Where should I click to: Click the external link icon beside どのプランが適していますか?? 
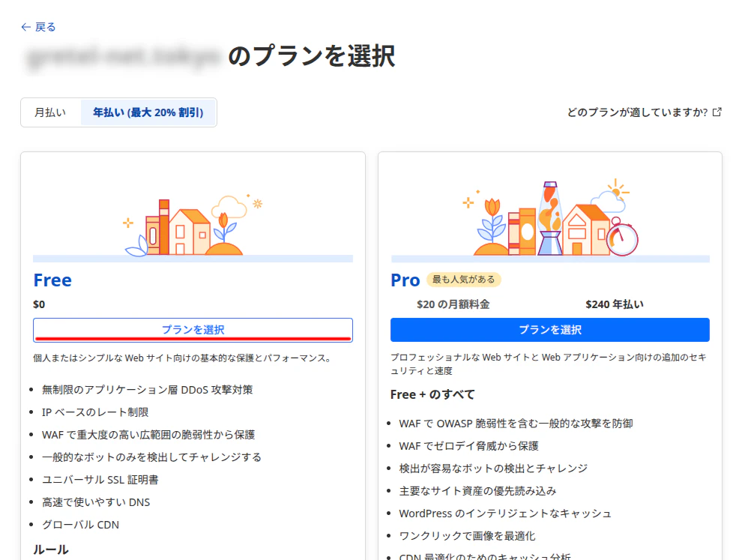(717, 112)
